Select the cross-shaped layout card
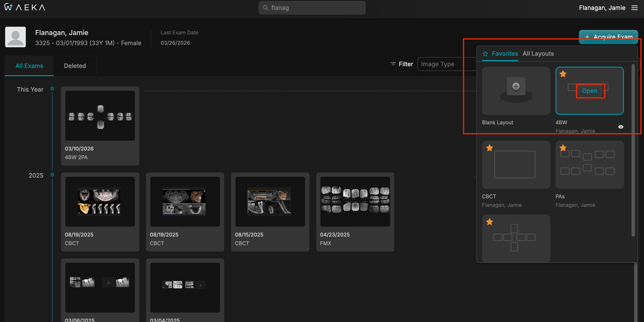The image size is (644, 322). [x=516, y=238]
